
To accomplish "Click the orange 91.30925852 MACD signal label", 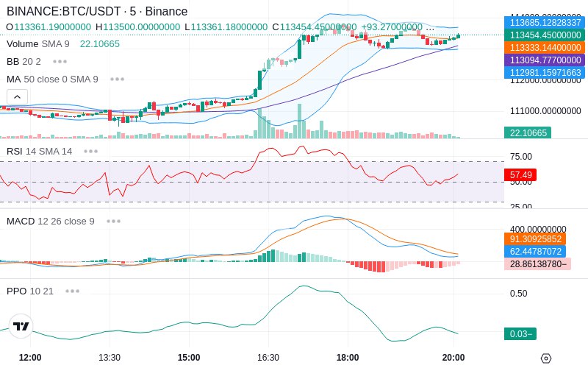I will point(536,238).
